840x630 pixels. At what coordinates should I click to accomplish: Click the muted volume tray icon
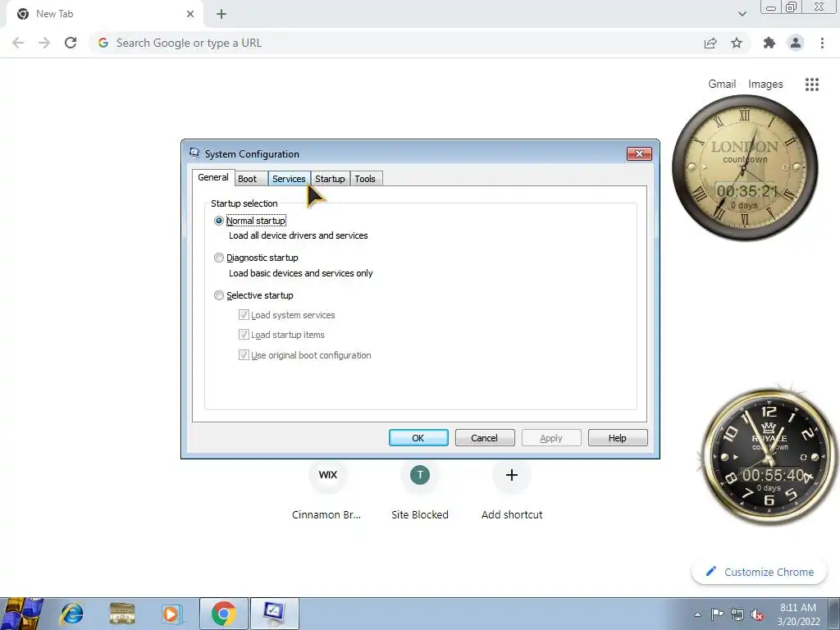pyautogui.click(x=757, y=615)
